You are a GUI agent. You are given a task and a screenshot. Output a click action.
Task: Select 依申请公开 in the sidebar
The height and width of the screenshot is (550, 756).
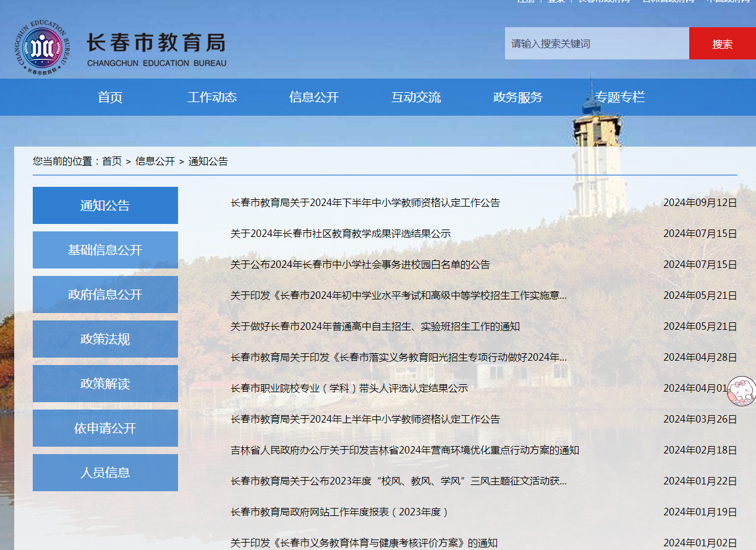[104, 428]
